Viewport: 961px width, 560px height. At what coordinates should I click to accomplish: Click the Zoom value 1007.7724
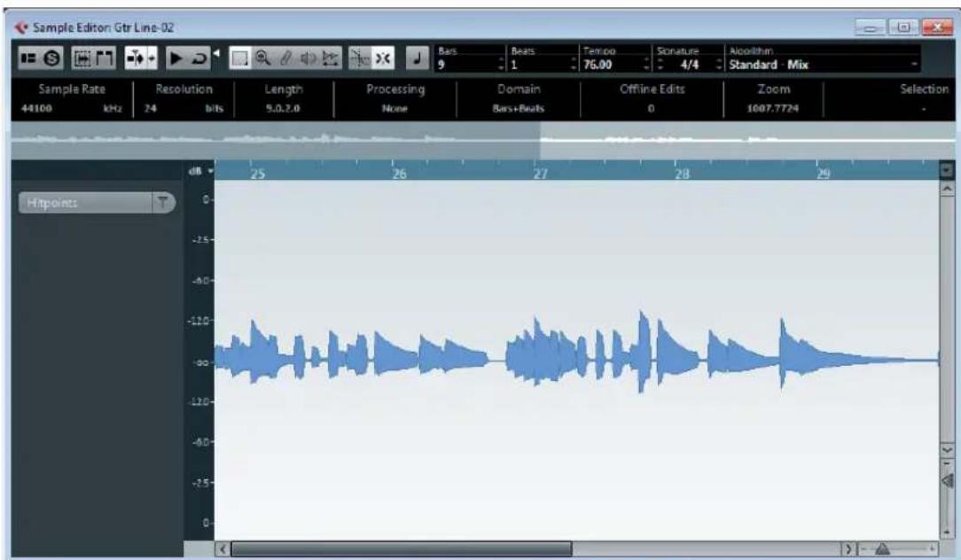coord(772,108)
